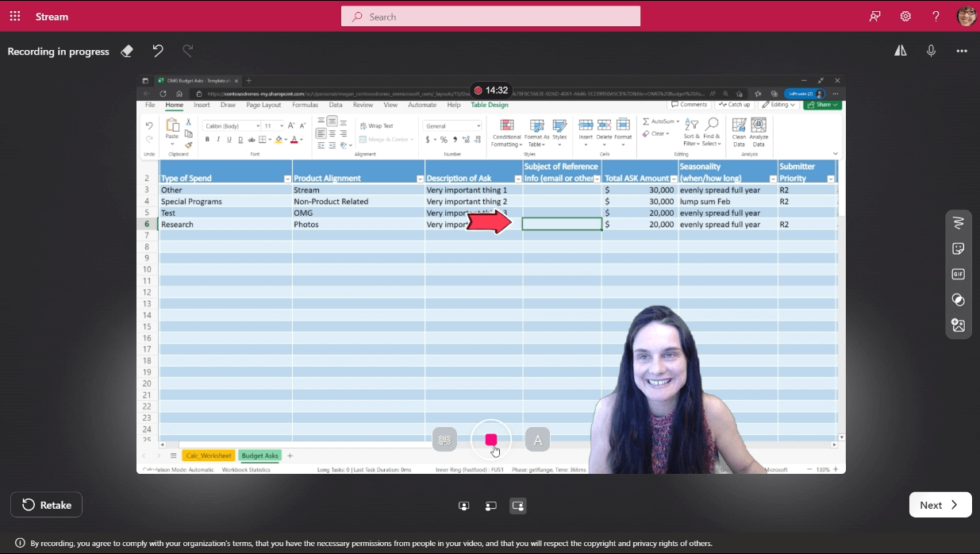Toggle Underline formatting in Excel ribbon
The image size is (980, 554).
pos(229,140)
